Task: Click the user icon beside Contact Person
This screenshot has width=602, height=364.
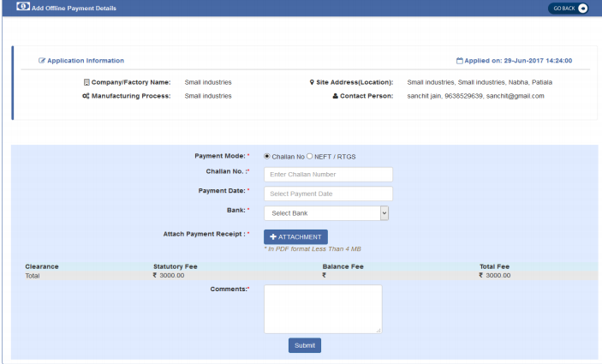Action: pos(336,96)
